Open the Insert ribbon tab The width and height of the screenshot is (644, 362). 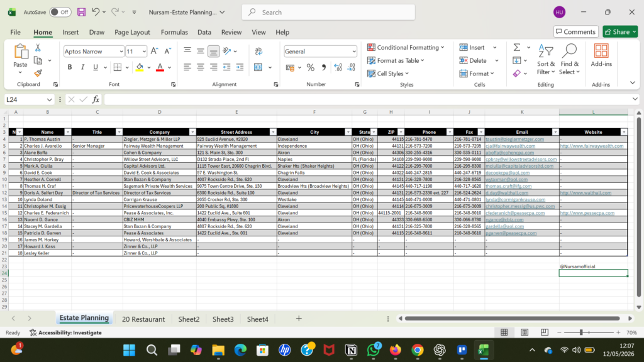pos(70,32)
